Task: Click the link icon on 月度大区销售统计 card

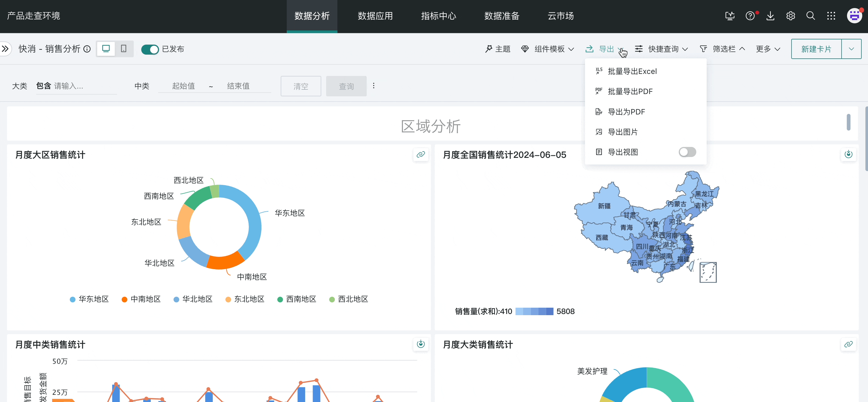Action: pyautogui.click(x=420, y=155)
